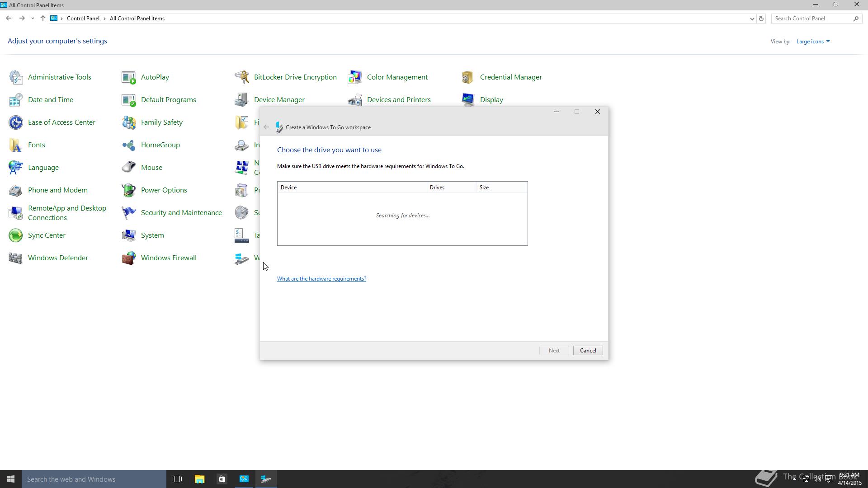Open the Color Management icon
Image resolution: width=868 pixels, height=488 pixels.
(x=355, y=77)
